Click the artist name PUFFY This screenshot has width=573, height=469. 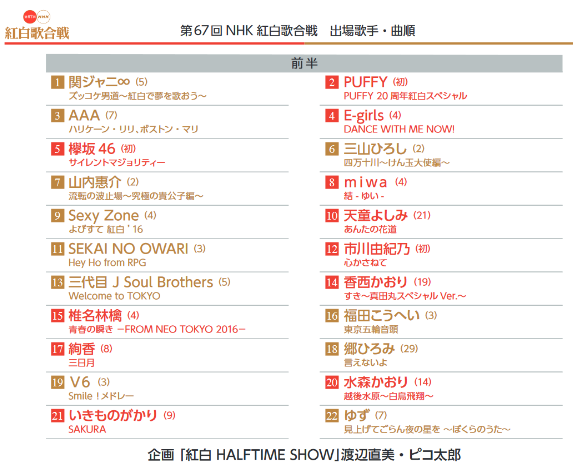[x=365, y=82]
